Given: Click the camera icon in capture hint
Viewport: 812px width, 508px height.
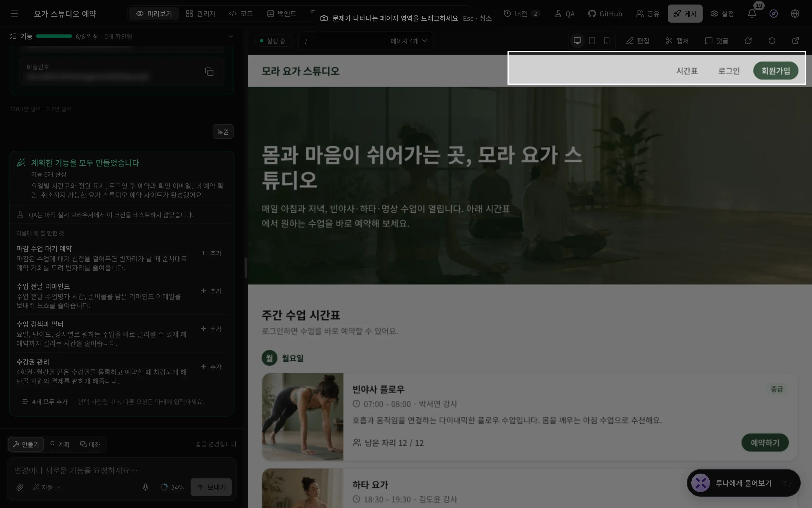Looking at the screenshot, I should click(x=324, y=18).
